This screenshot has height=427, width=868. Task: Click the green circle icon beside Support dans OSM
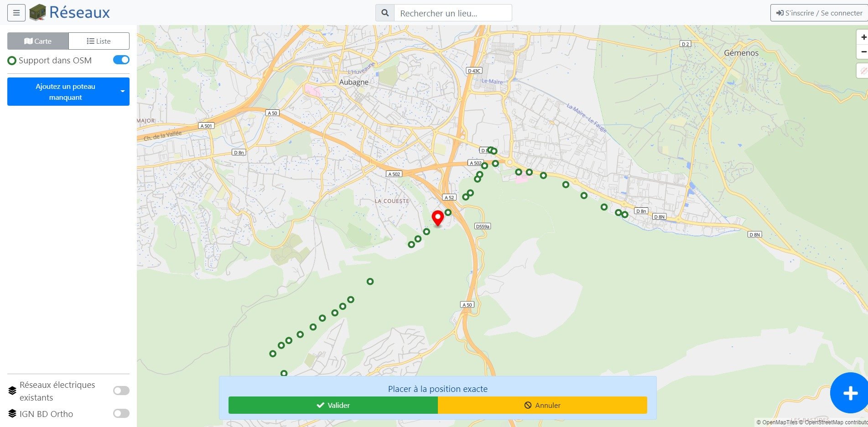tap(12, 60)
